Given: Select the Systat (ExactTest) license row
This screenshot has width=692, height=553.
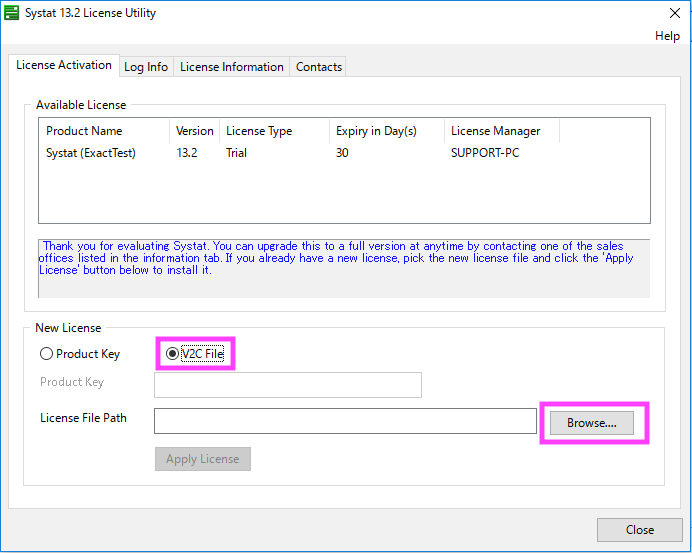Looking at the screenshot, I should coord(344,153).
